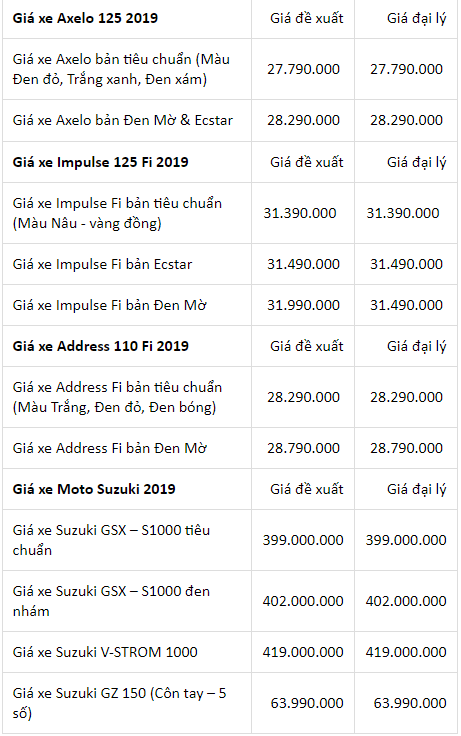The height and width of the screenshot is (736, 461).
Task: Click the Axelo standard edition row label
Action: [121, 69]
